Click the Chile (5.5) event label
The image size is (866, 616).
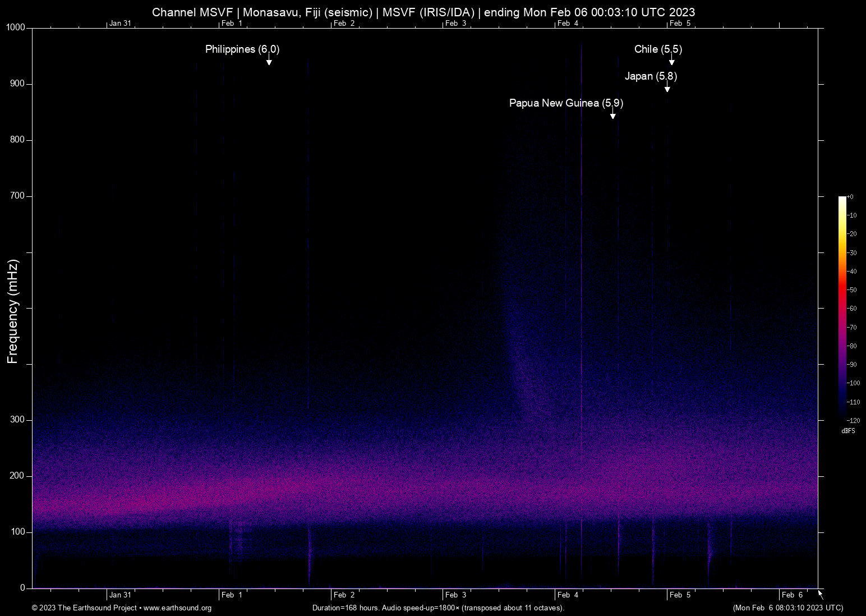(x=658, y=49)
